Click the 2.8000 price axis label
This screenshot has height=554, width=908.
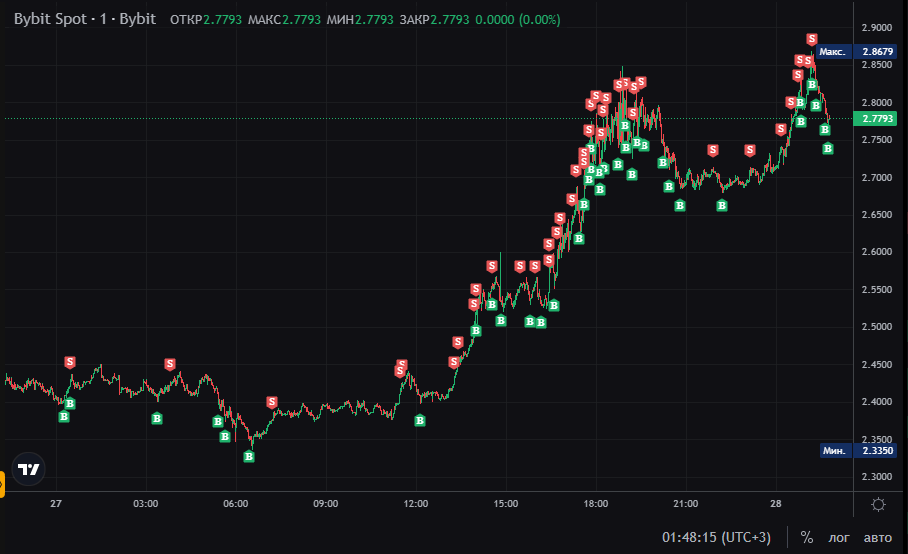pos(877,102)
